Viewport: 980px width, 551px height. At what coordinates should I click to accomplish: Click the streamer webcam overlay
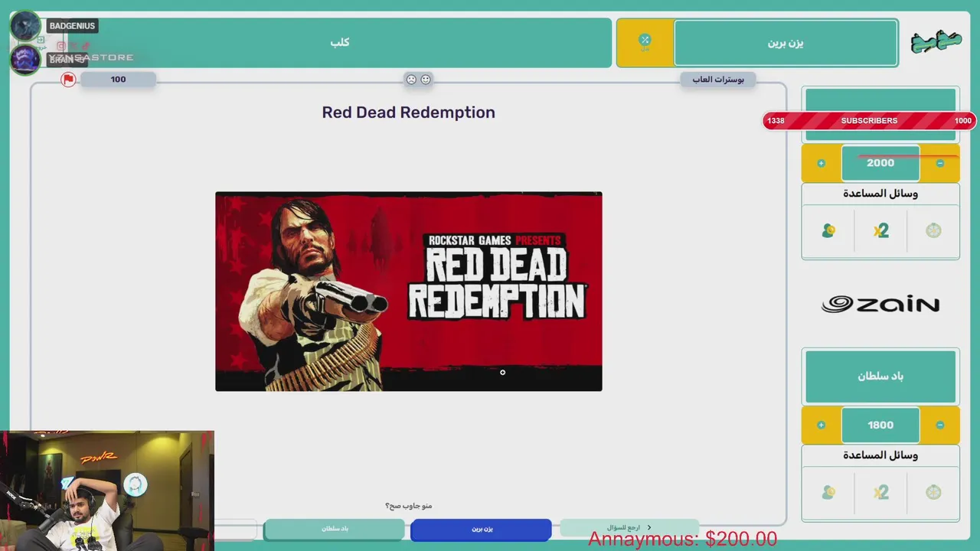pos(107,491)
